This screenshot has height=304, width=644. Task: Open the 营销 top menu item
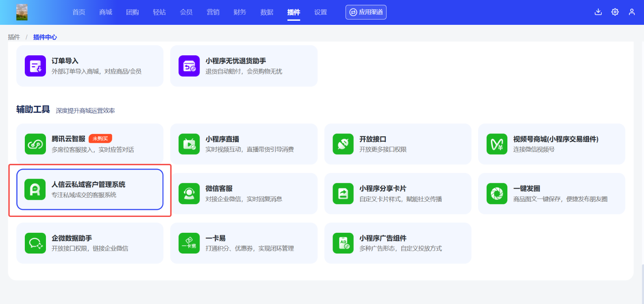coord(213,12)
